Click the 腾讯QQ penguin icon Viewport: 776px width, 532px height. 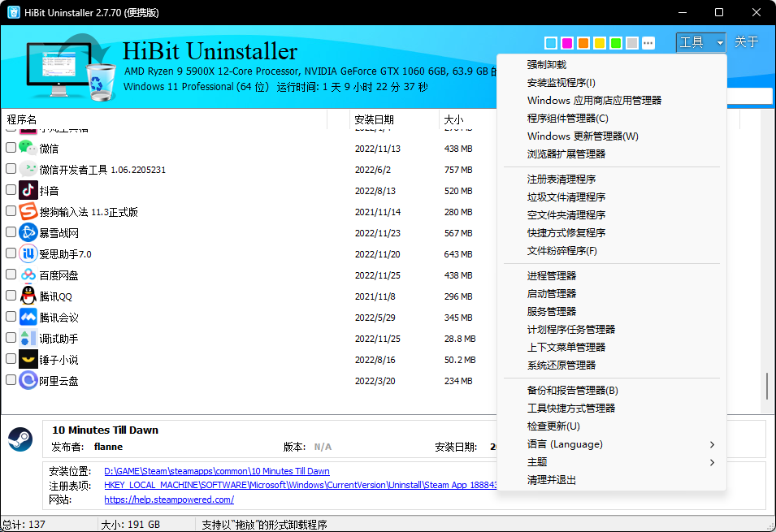coord(28,296)
